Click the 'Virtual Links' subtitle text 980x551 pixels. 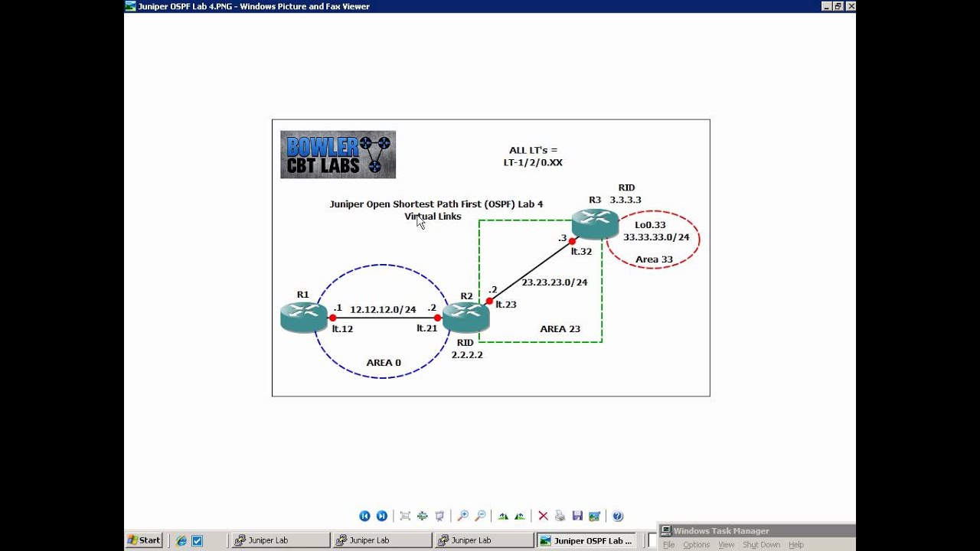[x=433, y=217]
